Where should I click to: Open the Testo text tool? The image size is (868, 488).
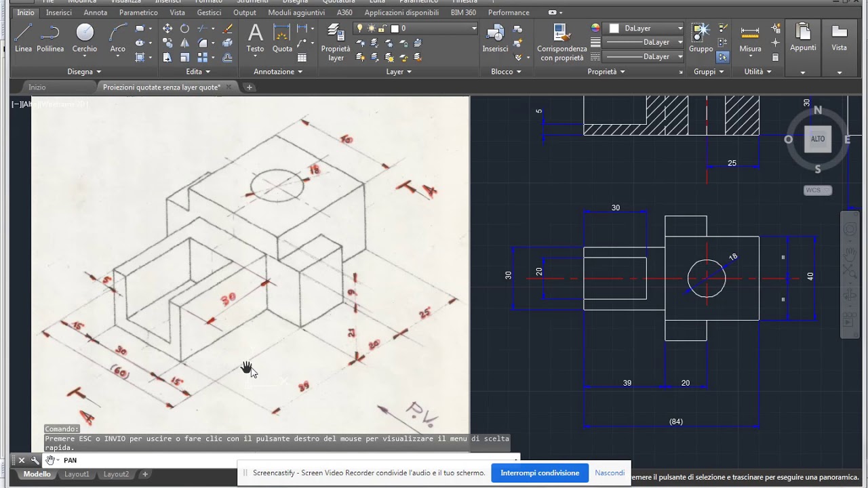click(x=255, y=38)
